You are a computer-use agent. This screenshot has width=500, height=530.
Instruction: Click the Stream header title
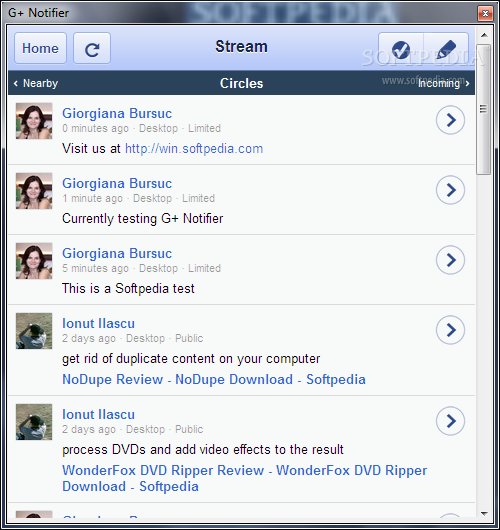241,47
